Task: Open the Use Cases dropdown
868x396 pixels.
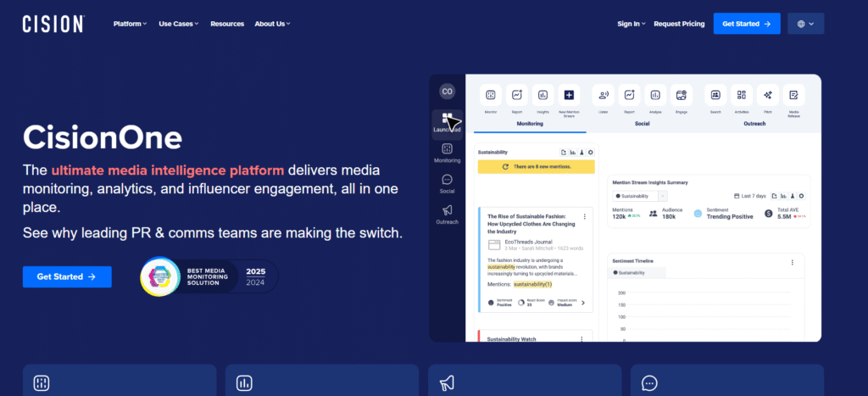Action: tap(178, 24)
